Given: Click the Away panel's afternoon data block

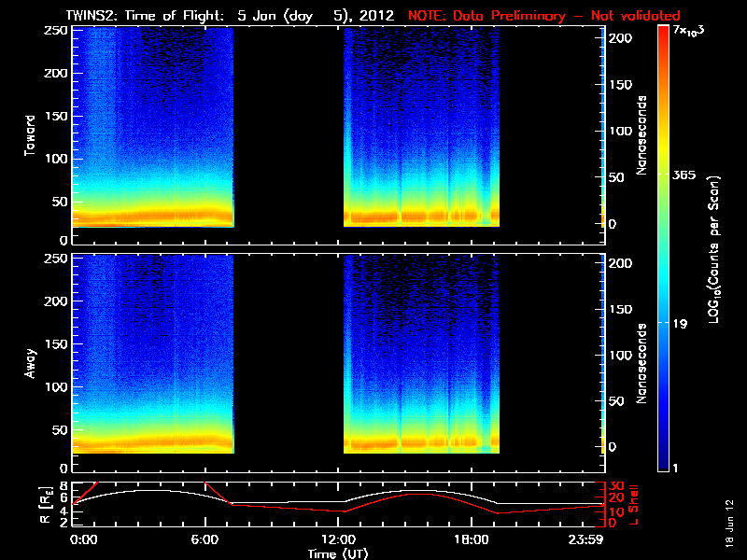Looking at the screenshot, I should point(421,355).
